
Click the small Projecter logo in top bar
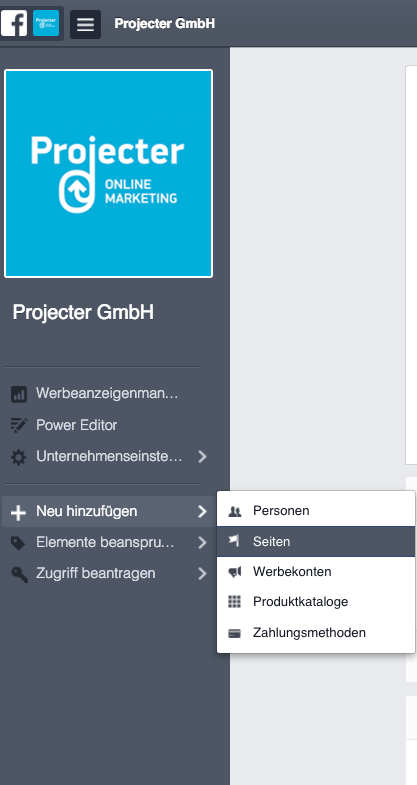(x=46, y=24)
